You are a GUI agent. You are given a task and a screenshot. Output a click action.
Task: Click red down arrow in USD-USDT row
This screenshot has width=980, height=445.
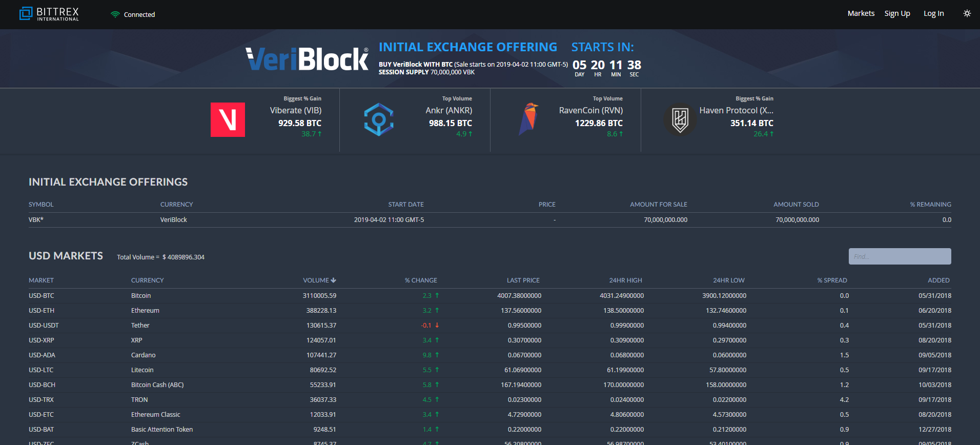click(x=437, y=326)
